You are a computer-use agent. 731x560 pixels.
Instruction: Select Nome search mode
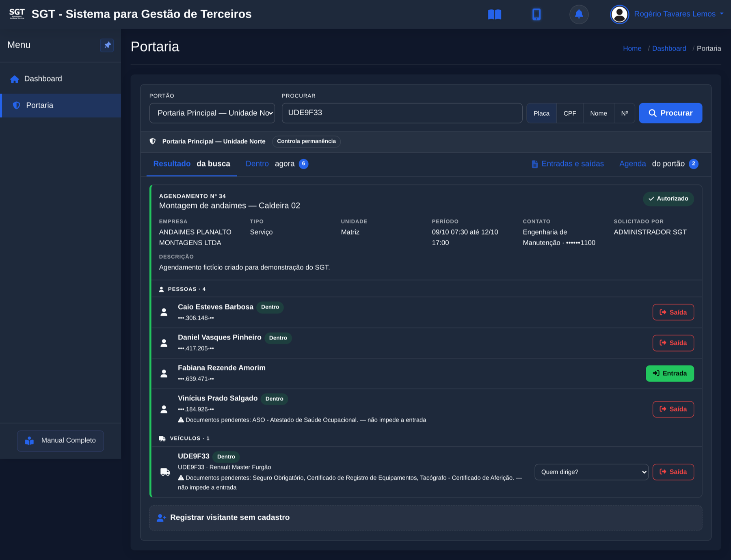click(x=599, y=113)
